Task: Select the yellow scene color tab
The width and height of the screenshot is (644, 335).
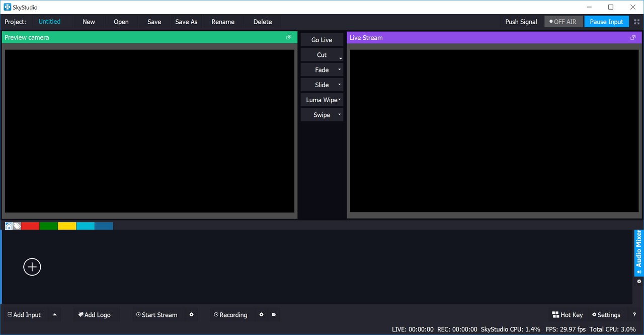Action: (67, 226)
